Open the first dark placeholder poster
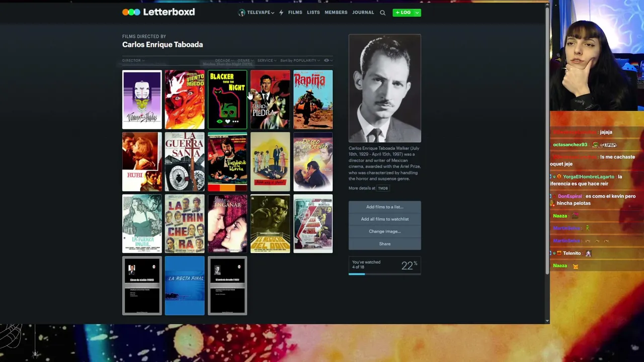 (142, 286)
